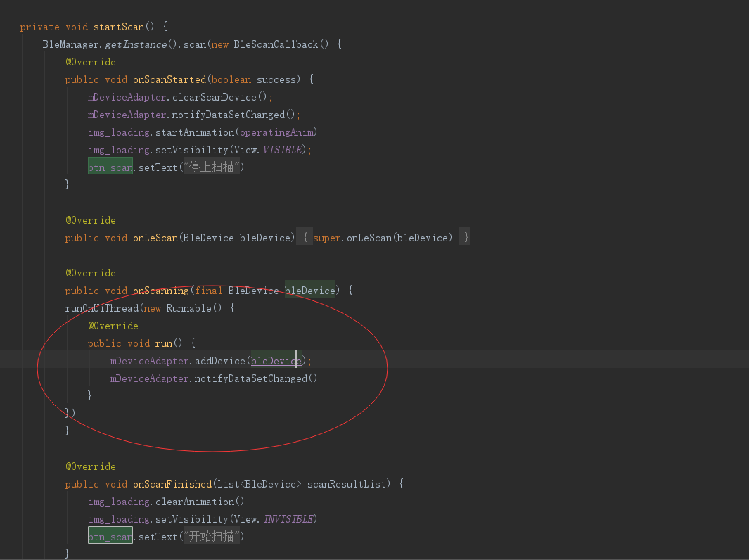Click the Runnable constructor in runOnUiThread
This screenshot has width=749, height=560.
click(187, 307)
